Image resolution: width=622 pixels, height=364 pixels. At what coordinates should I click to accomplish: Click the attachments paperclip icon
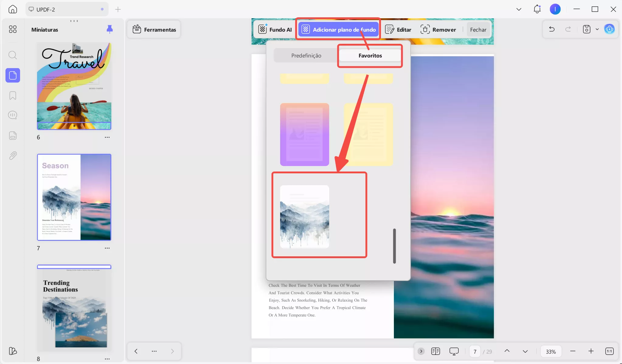click(x=12, y=155)
